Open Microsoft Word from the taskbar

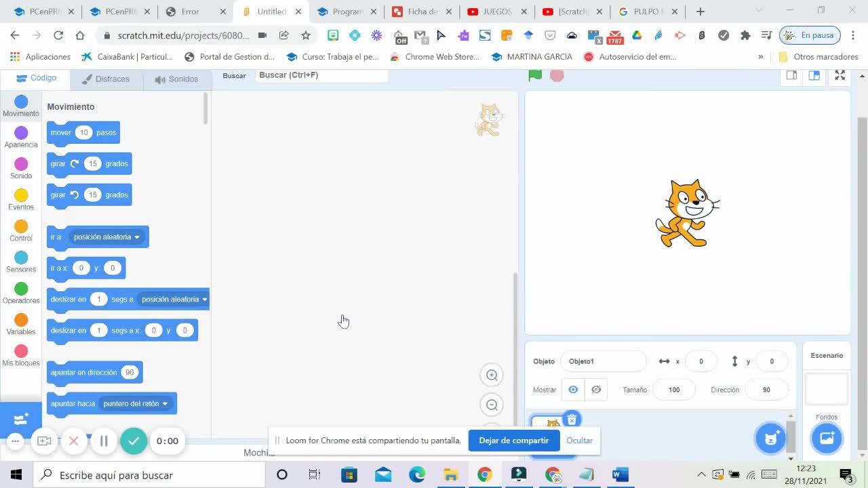click(x=620, y=474)
